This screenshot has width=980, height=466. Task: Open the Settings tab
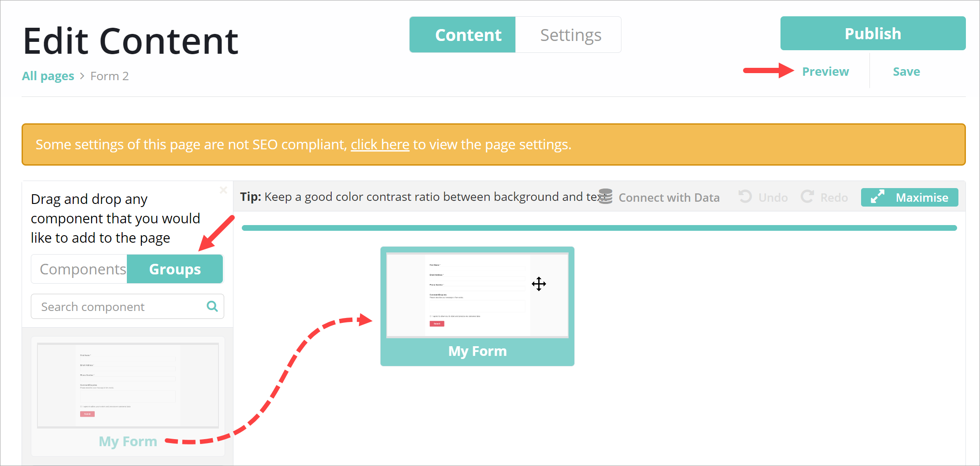click(570, 35)
